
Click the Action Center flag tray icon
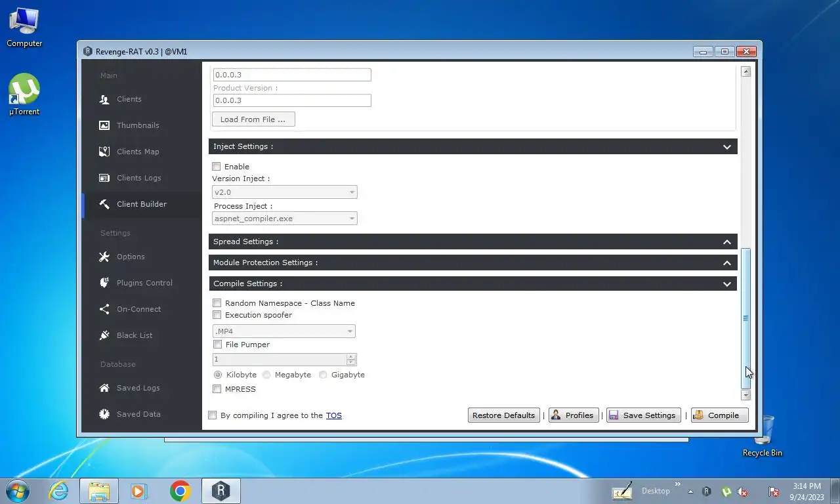774,492
